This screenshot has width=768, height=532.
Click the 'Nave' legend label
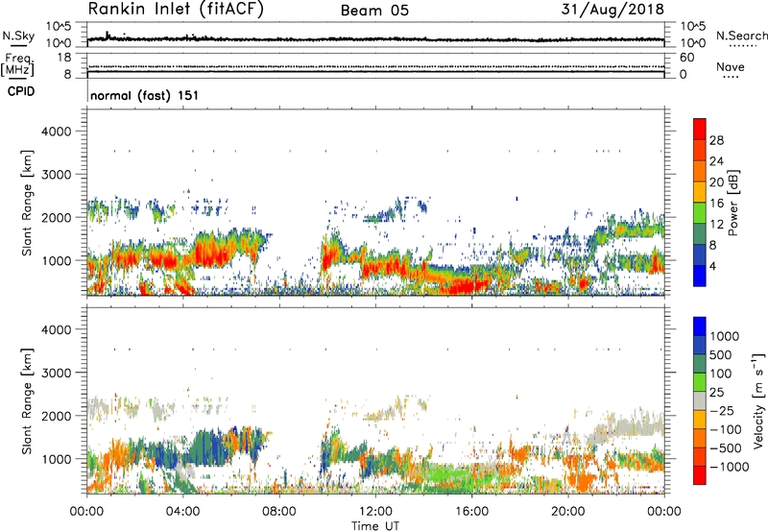(x=731, y=67)
